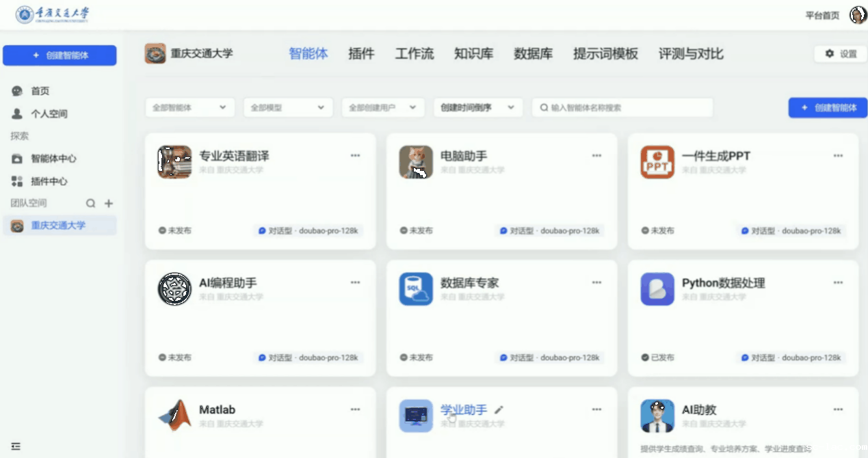
Task: Change sort order via 创建时间倒序 dropdown
Action: [x=477, y=107]
